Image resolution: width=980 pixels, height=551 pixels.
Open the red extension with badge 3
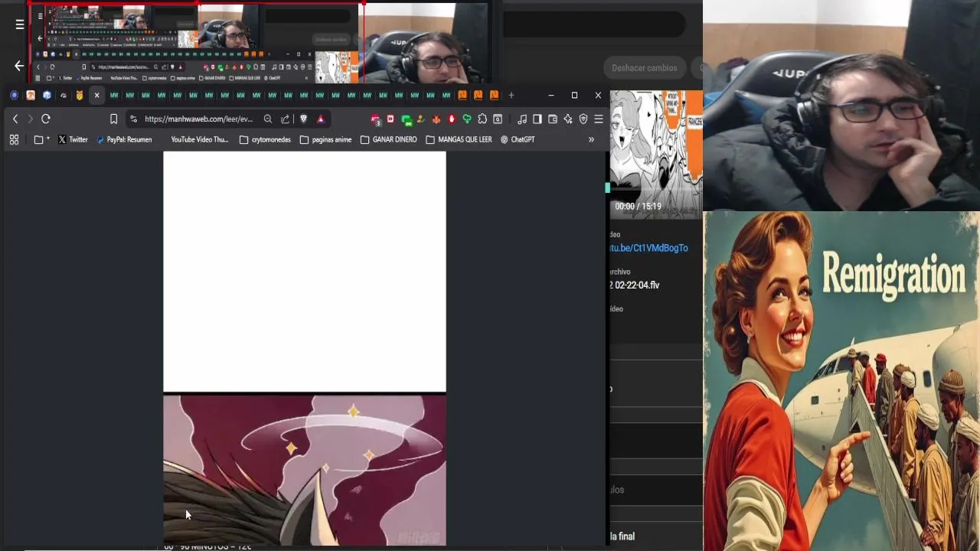tap(375, 119)
